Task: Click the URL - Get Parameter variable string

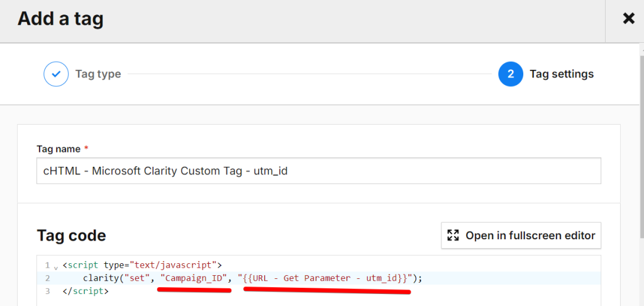Action: (325, 278)
